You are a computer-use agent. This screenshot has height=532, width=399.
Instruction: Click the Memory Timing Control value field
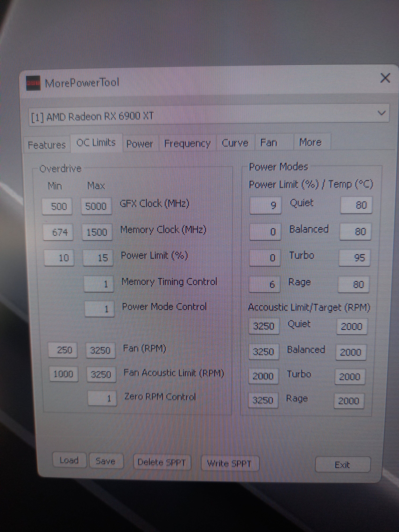[x=99, y=284]
